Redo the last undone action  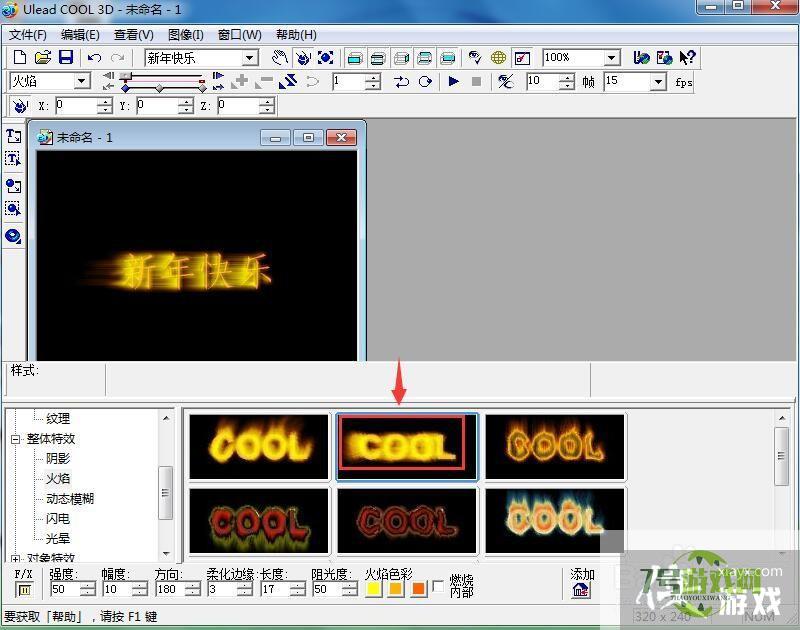point(118,58)
